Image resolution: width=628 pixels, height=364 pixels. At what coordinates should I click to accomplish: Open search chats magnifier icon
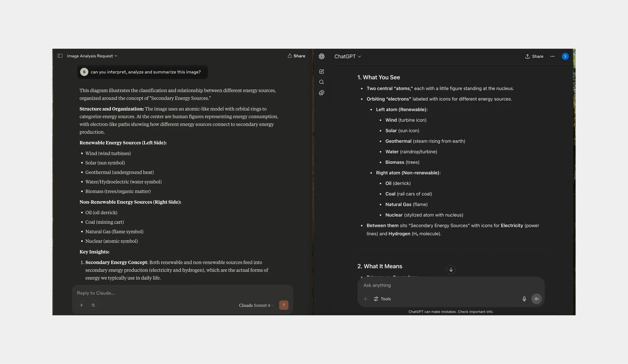(322, 82)
